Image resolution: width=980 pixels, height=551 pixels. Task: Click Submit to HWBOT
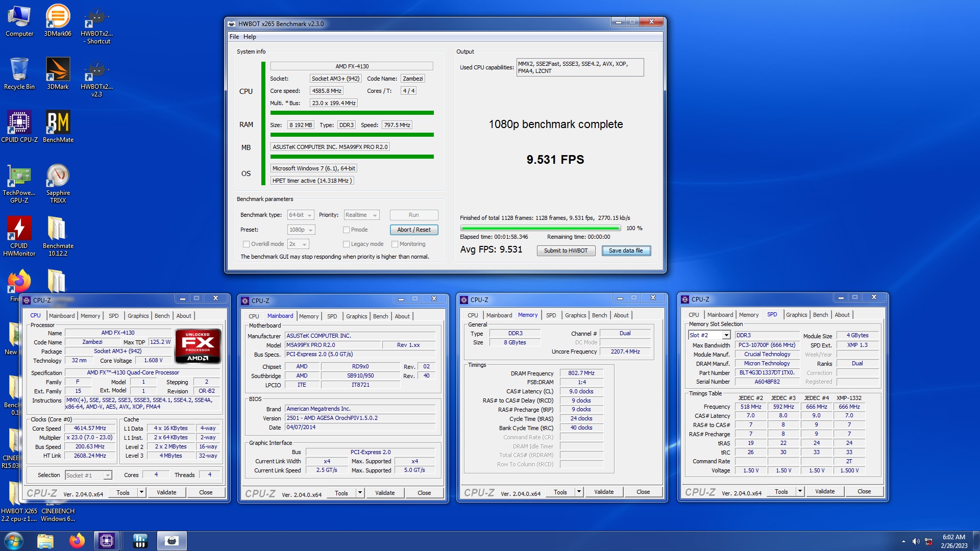click(x=566, y=251)
